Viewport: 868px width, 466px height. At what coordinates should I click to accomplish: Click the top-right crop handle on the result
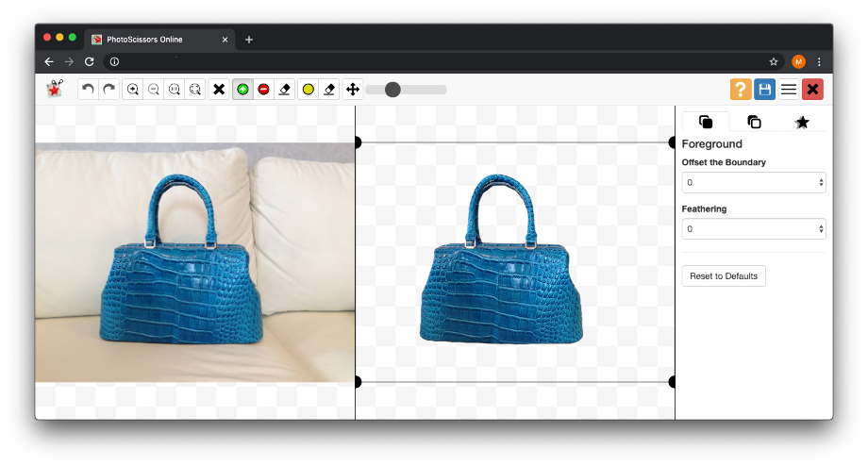tap(672, 142)
